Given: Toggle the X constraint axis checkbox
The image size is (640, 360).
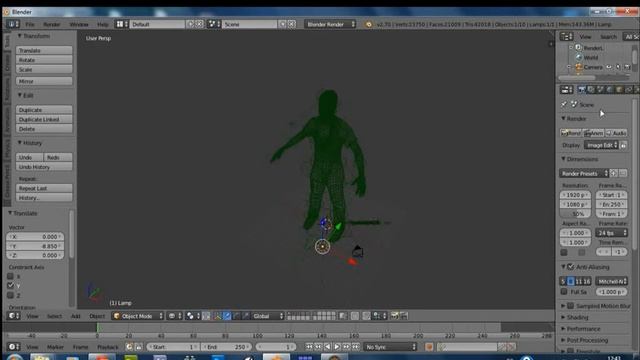Looking at the screenshot, I should click(x=11, y=276).
